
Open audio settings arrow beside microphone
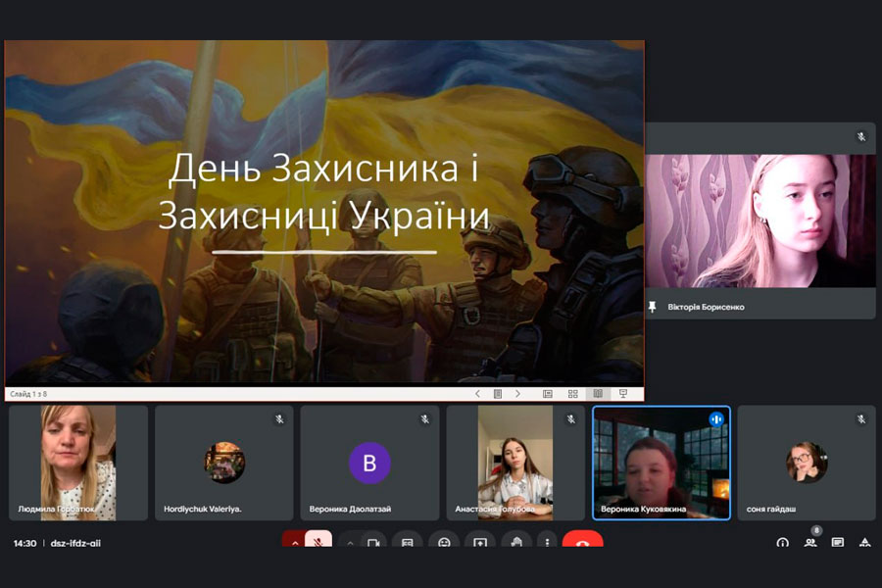pos(294,542)
